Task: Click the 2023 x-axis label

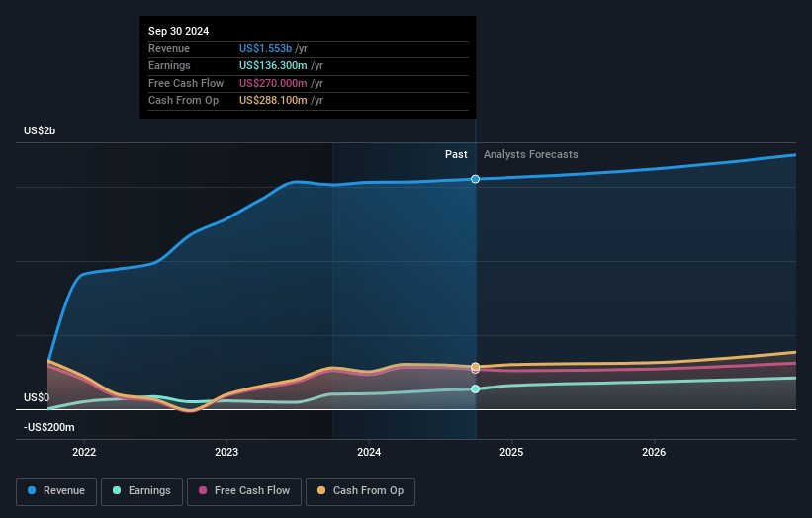Action: point(226,453)
